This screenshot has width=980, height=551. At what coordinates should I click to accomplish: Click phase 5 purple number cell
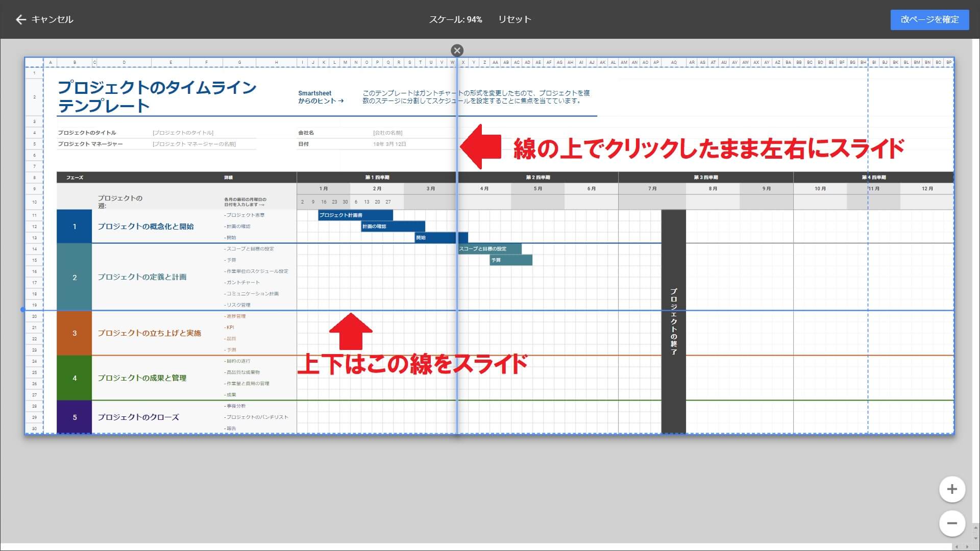[75, 417]
